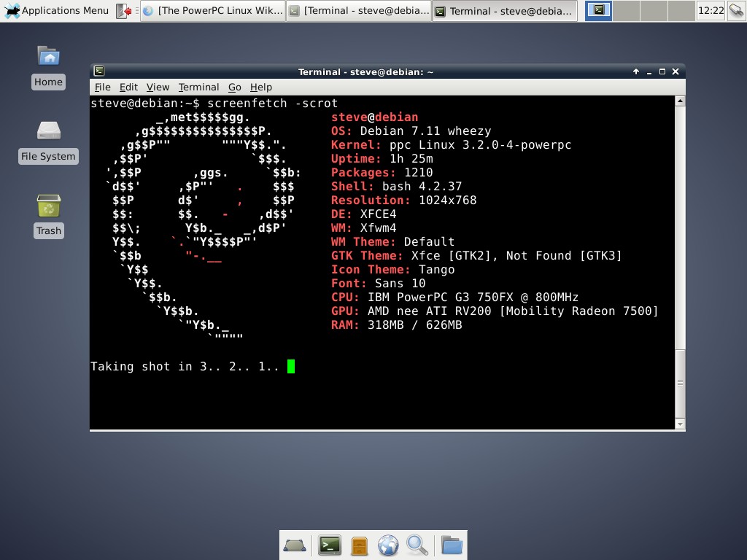Open the home folder icon in dock
The image size is (747, 560).
(452, 545)
